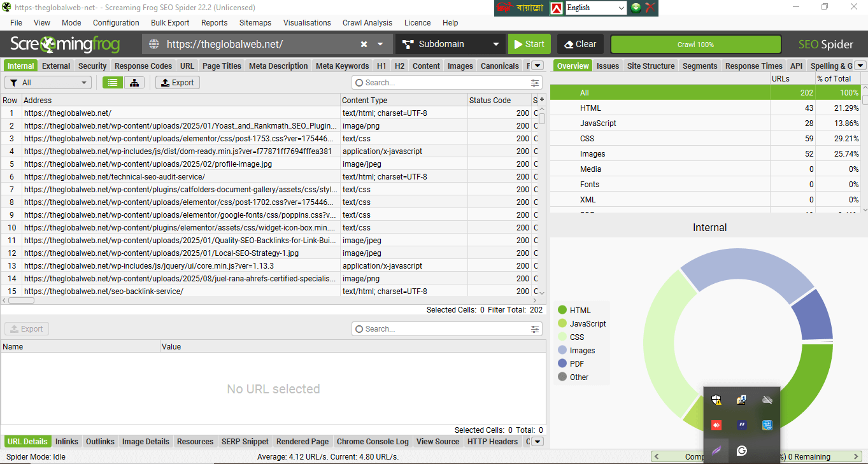Click the OneDrive cloud tray icon
The image size is (868, 464).
coord(767,400)
